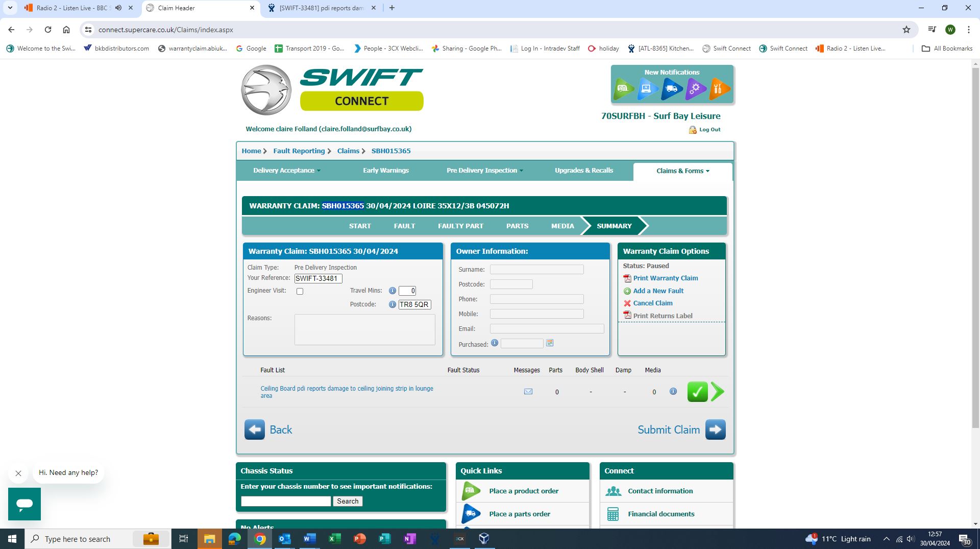The height and width of the screenshot is (549, 980).
Task: Open Contact information link
Action: click(x=660, y=491)
